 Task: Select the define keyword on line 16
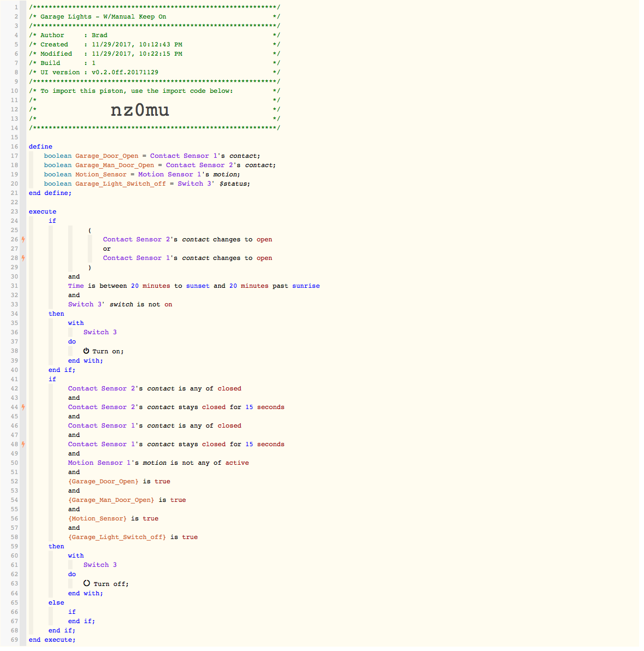coord(40,146)
